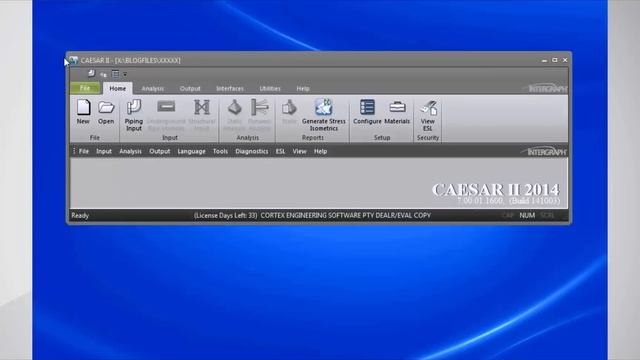Image resolution: width=640 pixels, height=360 pixels.
Task: Open Analysis in lower menu bar
Action: click(x=130, y=151)
